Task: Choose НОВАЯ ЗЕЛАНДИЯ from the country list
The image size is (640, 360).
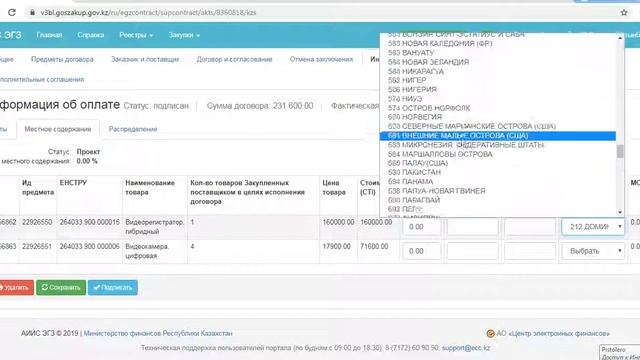Action: (x=498, y=62)
